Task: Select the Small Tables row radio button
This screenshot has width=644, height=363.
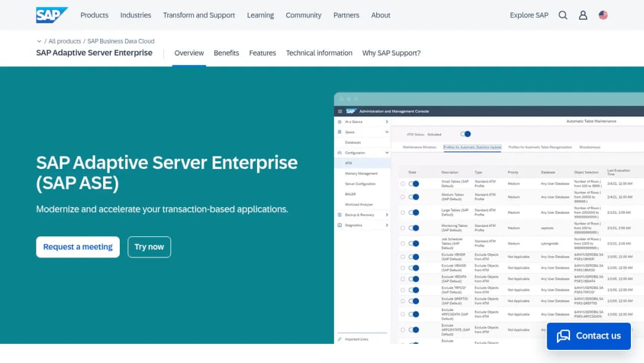Action: [x=403, y=184]
